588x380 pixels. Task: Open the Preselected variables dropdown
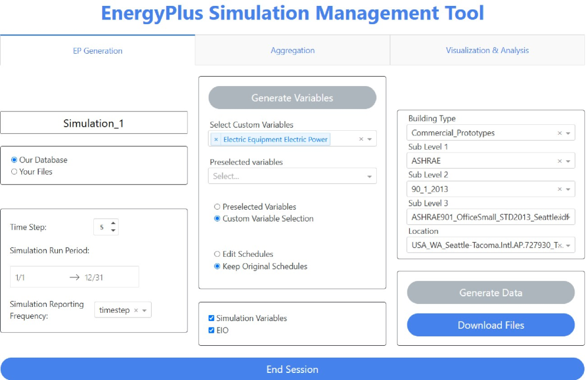click(292, 176)
